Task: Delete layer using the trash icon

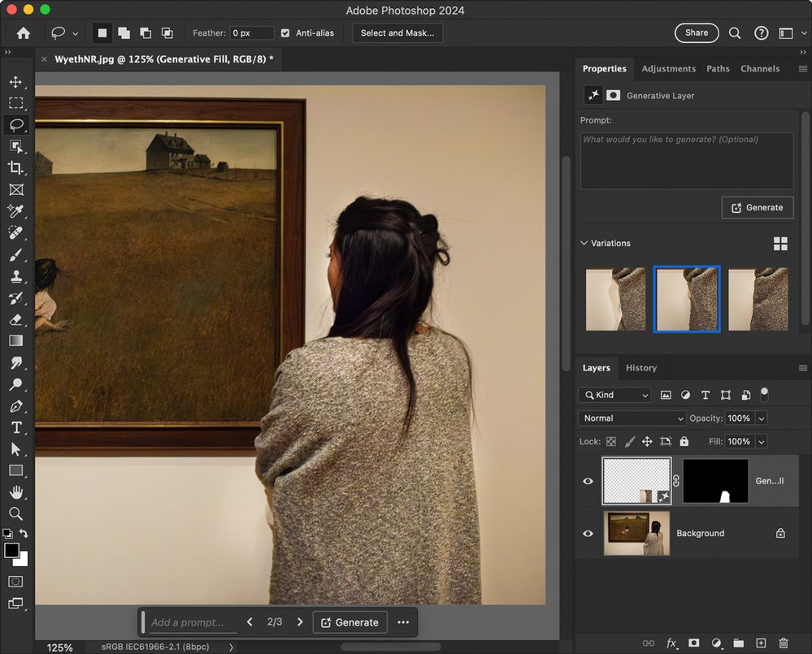Action: click(783, 643)
